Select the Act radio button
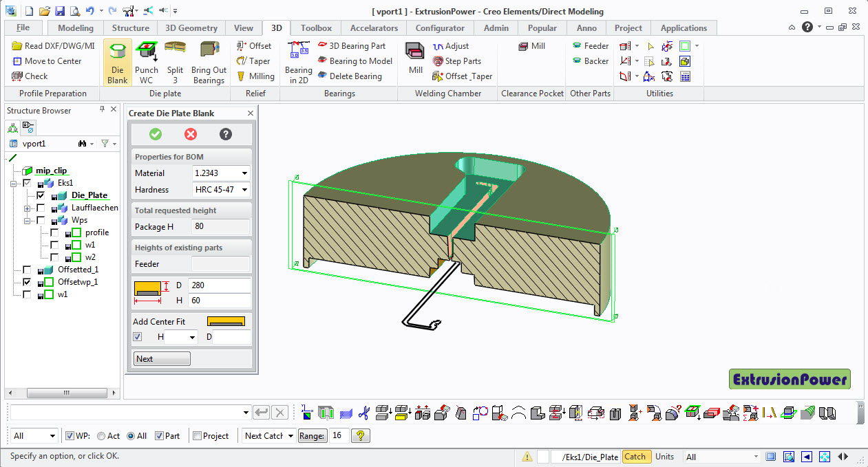The height and width of the screenshot is (467, 868). click(x=101, y=436)
